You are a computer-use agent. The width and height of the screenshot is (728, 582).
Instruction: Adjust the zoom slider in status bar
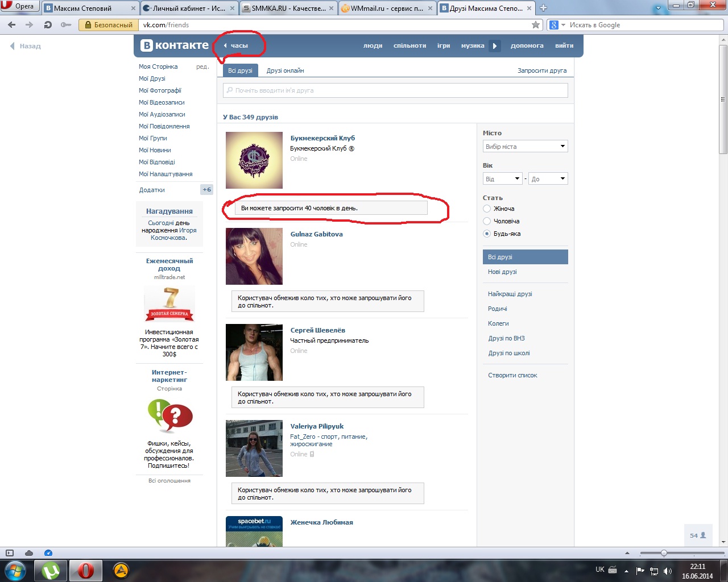point(663,553)
